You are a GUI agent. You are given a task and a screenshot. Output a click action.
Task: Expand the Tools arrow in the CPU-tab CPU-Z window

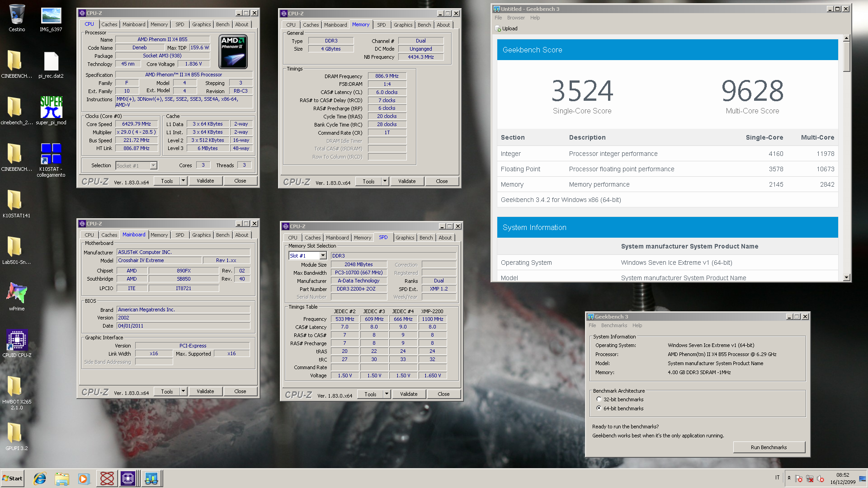pos(183,181)
